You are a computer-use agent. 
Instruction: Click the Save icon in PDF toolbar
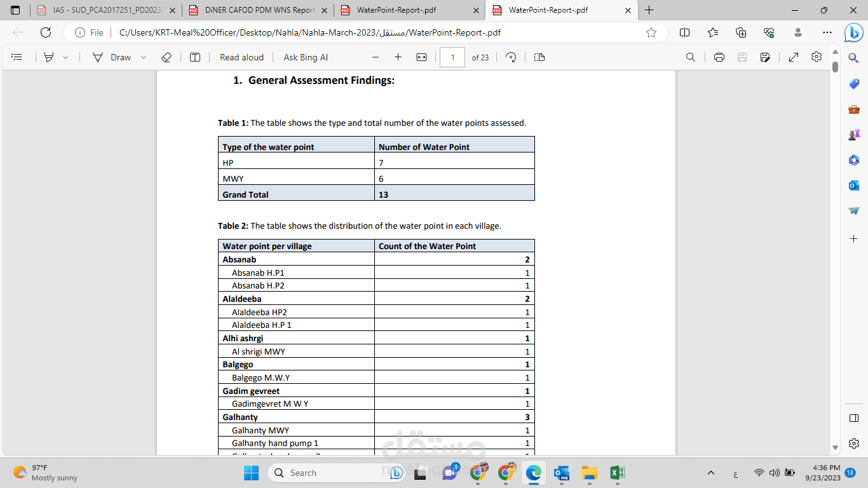tap(742, 57)
